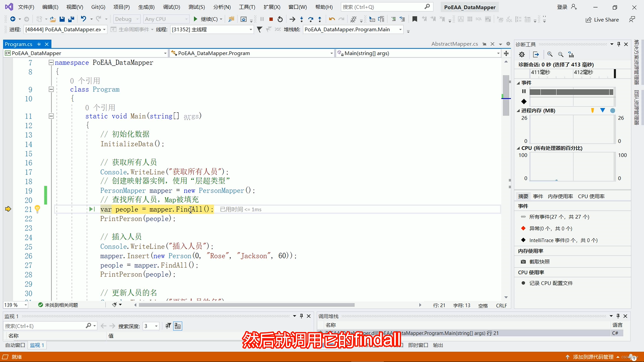Image resolution: width=644 pixels, height=362 pixels.
Task: Collapse the namespace PoEAA_DataMapper block
Action: 51,62
